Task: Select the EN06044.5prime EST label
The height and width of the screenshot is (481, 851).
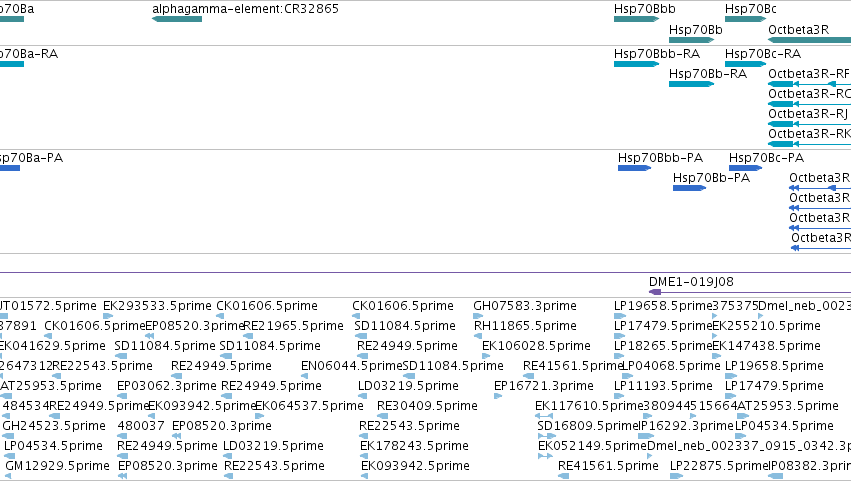Action: 352,366
